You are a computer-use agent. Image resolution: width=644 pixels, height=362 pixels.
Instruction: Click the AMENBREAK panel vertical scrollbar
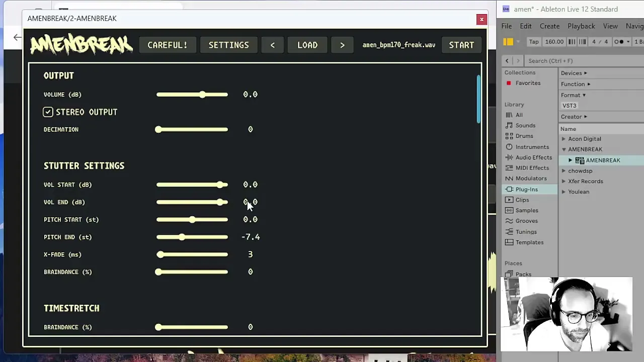point(478,99)
